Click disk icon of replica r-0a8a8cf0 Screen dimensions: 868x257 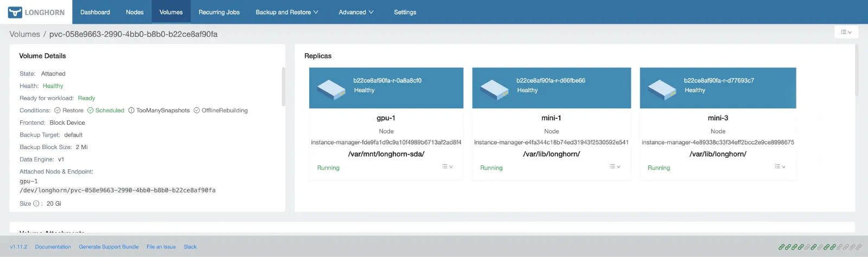click(331, 89)
